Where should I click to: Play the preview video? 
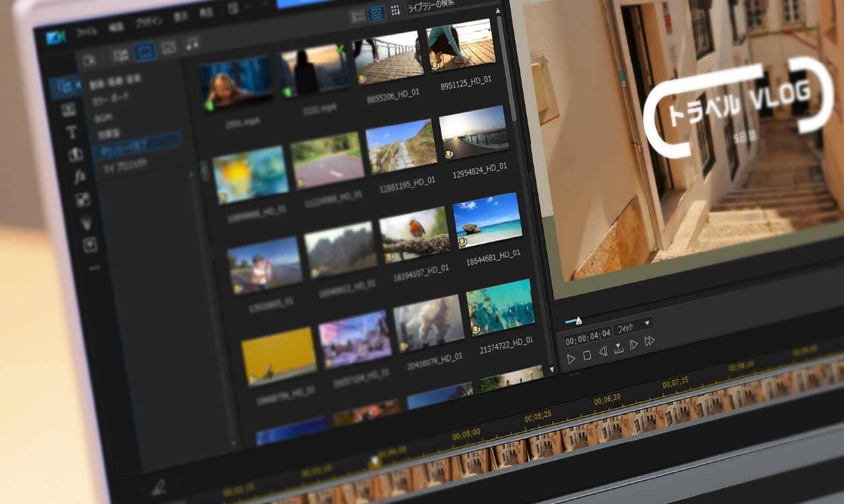pyautogui.click(x=571, y=359)
